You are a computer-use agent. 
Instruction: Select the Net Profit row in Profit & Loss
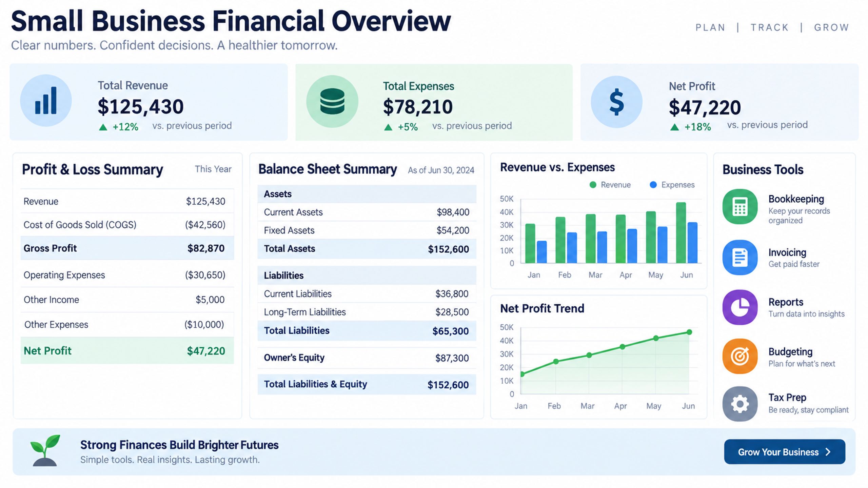127,350
